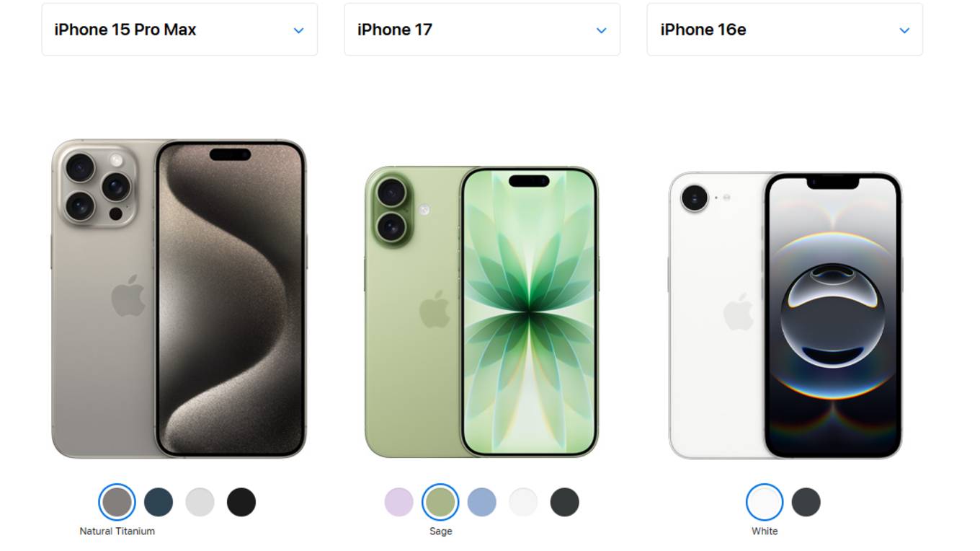Select White color swatch for iPhone 16e
The image size is (980, 551).
(765, 502)
